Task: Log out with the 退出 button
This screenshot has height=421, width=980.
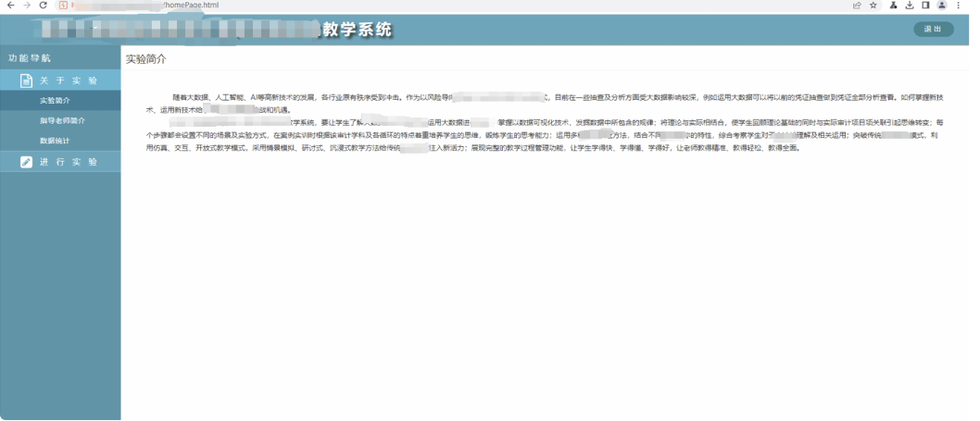Action: (x=933, y=30)
